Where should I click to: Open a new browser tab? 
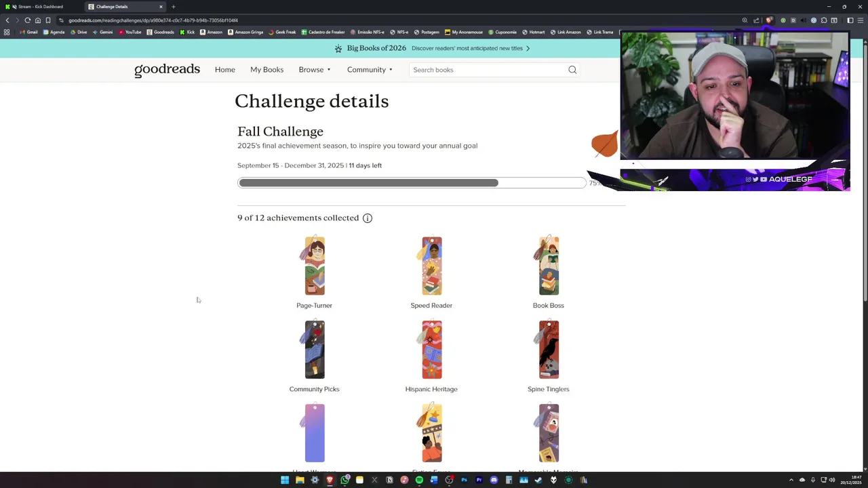click(173, 7)
